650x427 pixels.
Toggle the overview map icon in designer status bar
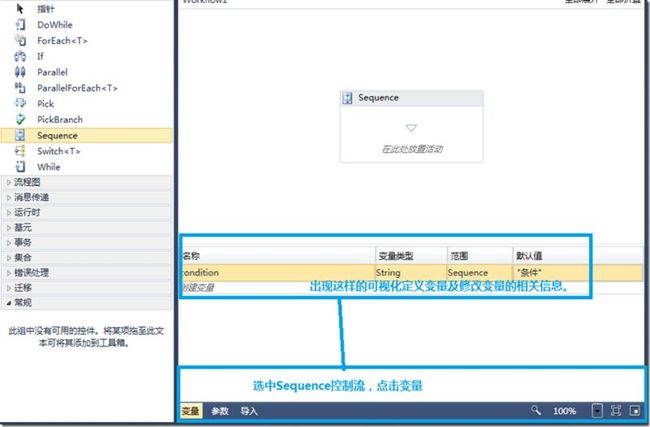click(x=635, y=410)
